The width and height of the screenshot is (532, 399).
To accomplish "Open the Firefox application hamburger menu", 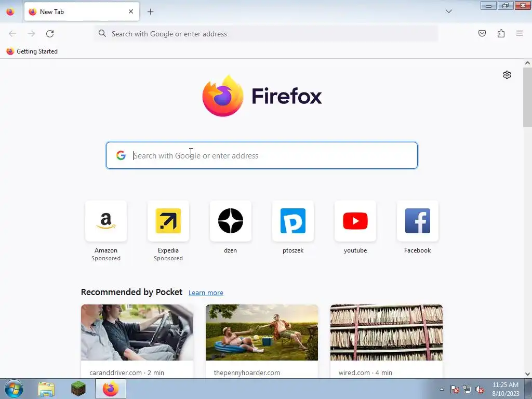I will [x=520, y=33].
